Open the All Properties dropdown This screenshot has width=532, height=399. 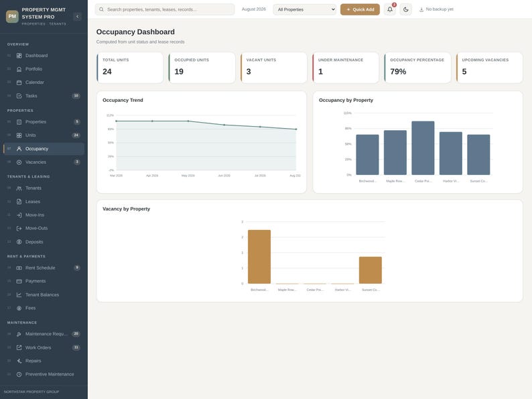pyautogui.click(x=305, y=9)
